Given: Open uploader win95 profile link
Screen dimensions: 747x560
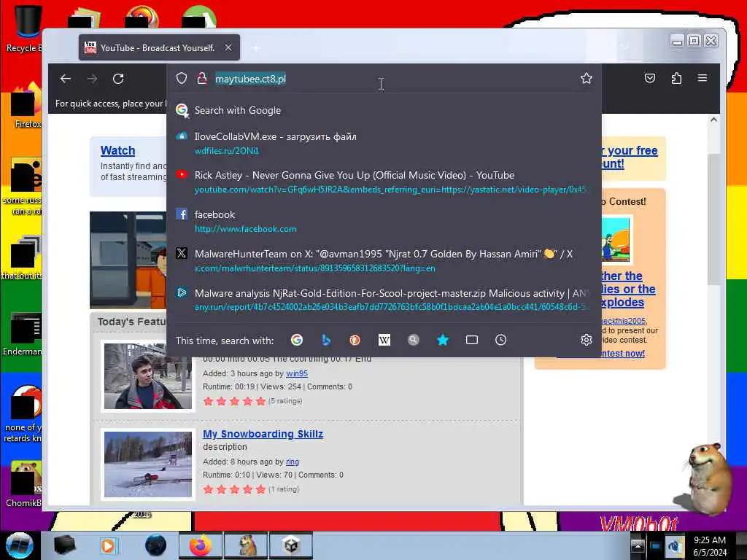Looking at the screenshot, I should (297, 373).
